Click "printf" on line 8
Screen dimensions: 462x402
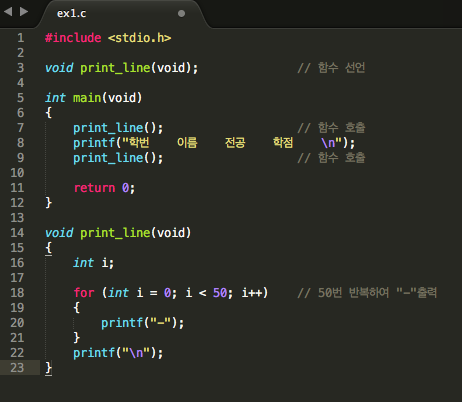[x=94, y=143]
